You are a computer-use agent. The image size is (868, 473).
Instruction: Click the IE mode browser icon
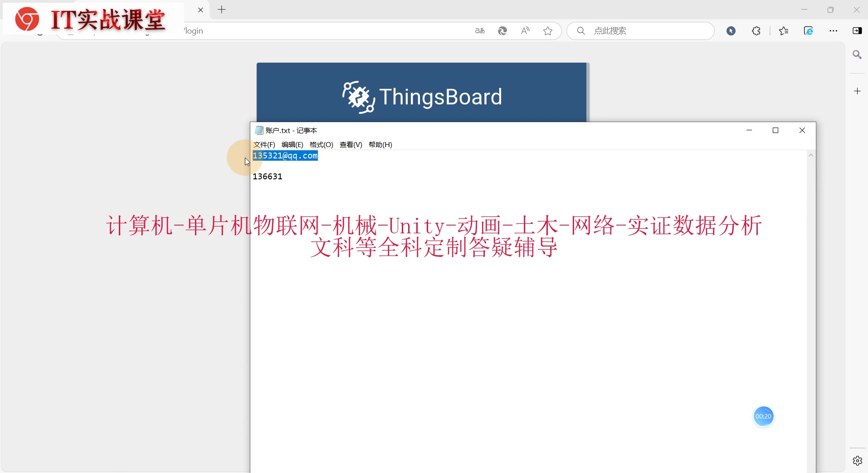809,31
